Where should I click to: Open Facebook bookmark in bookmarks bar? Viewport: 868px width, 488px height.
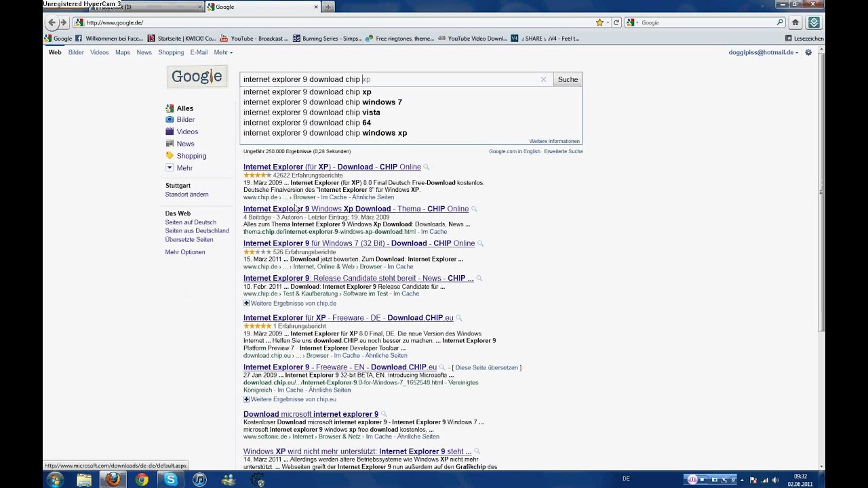tap(109, 39)
